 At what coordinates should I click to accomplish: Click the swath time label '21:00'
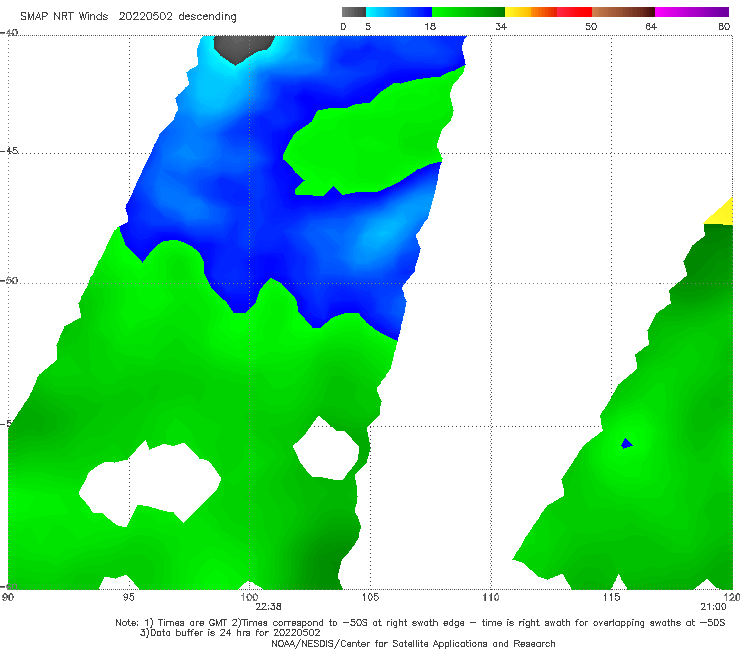(x=713, y=607)
